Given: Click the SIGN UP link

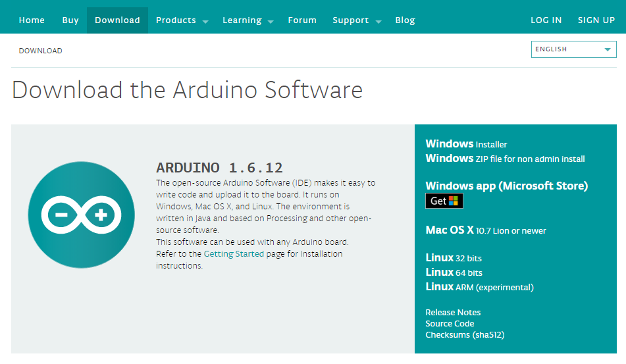Looking at the screenshot, I should coord(596,20).
